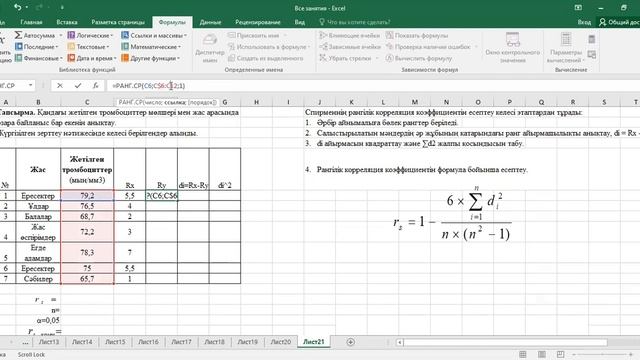Click Создать из выделенного
This screenshot has width=640, height=360.
click(265, 58)
